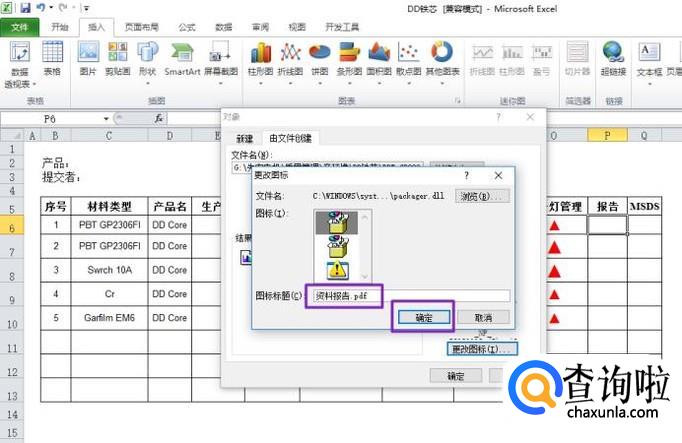This screenshot has height=443, width=682.
Task: Select the warning sign icon in list
Action: click(x=337, y=270)
